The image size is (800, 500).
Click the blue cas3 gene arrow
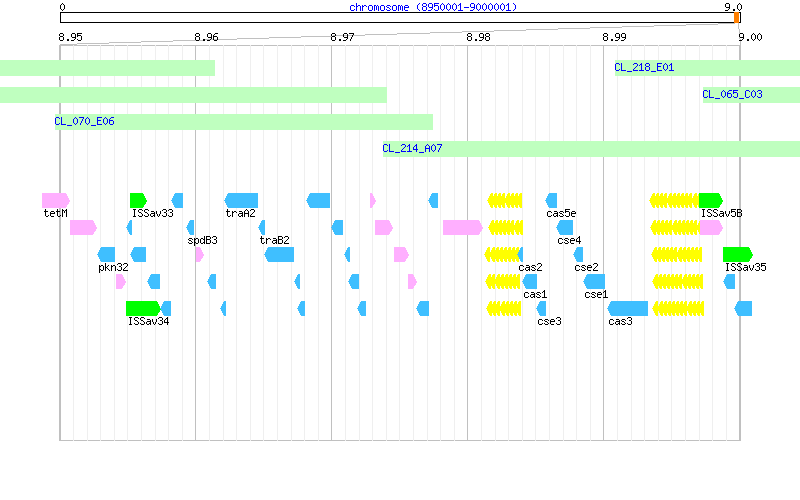point(628,309)
